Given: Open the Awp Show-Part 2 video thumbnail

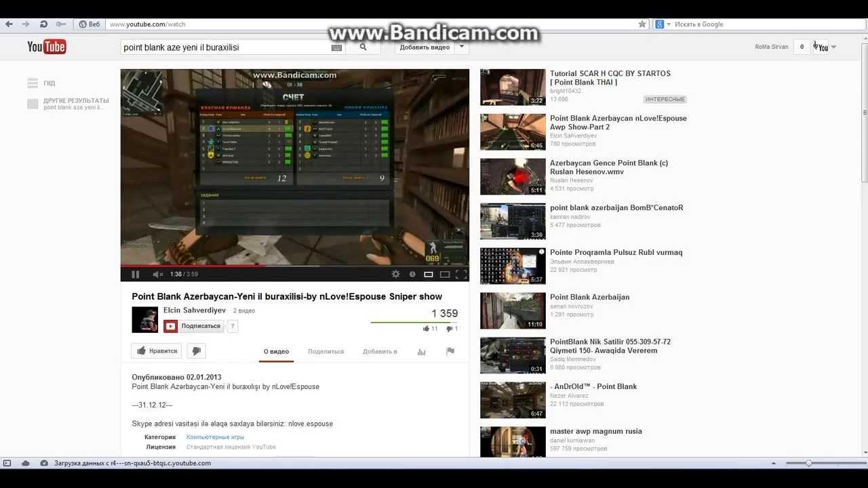Looking at the screenshot, I should click(513, 132).
